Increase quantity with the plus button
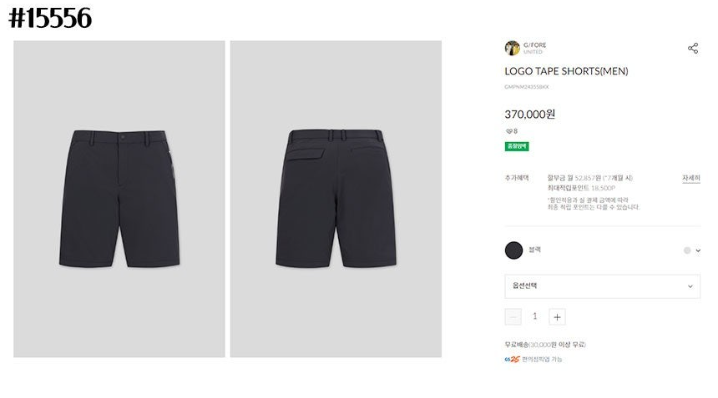The image size is (718, 398). pyautogui.click(x=557, y=317)
